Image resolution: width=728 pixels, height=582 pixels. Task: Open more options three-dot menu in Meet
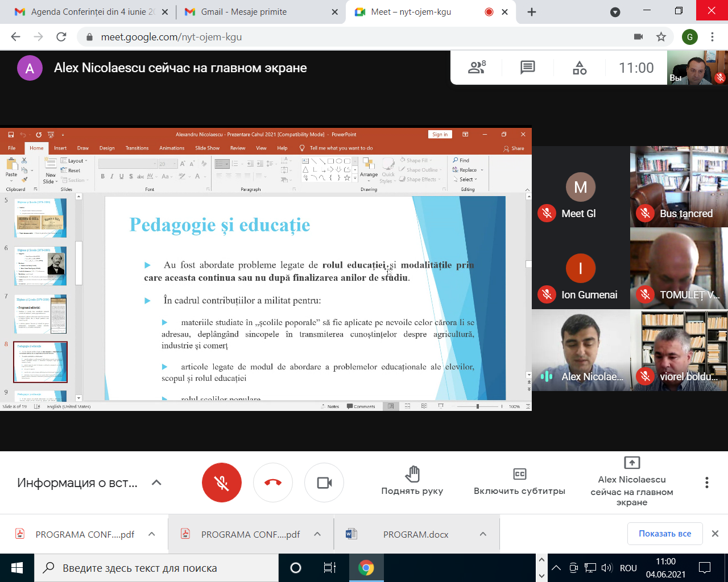pos(706,483)
